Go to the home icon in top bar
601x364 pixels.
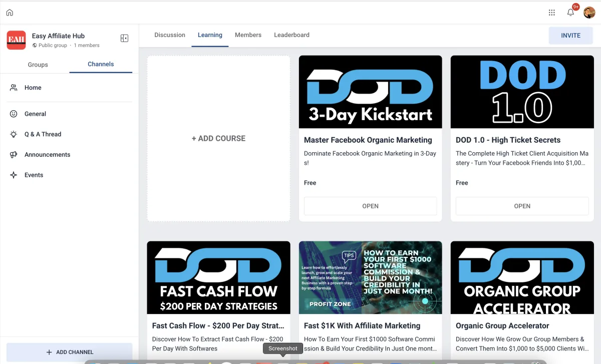click(10, 13)
